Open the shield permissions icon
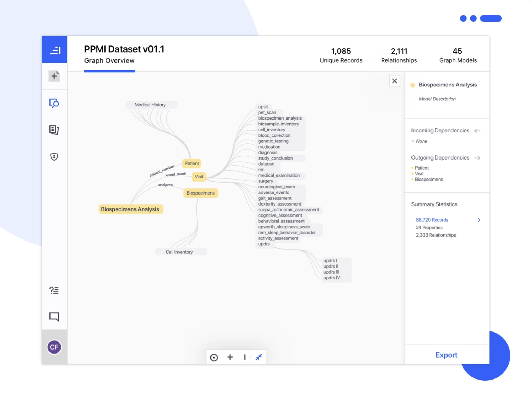The height and width of the screenshot is (399, 532). pos(54,157)
